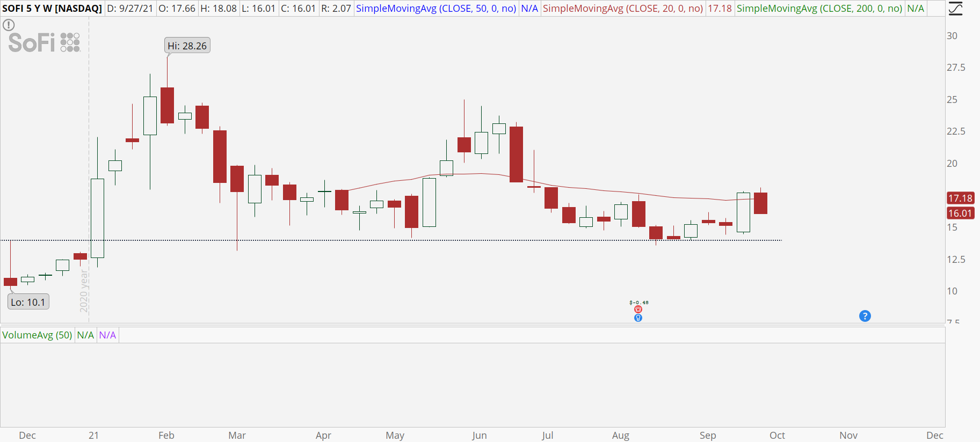The width and height of the screenshot is (980, 442).
Task: Click the 12.5 price axis label
Action: (x=956, y=260)
